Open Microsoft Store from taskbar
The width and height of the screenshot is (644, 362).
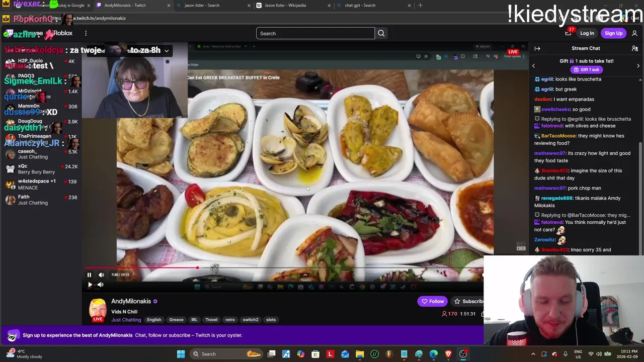pyautogui.click(x=315, y=354)
